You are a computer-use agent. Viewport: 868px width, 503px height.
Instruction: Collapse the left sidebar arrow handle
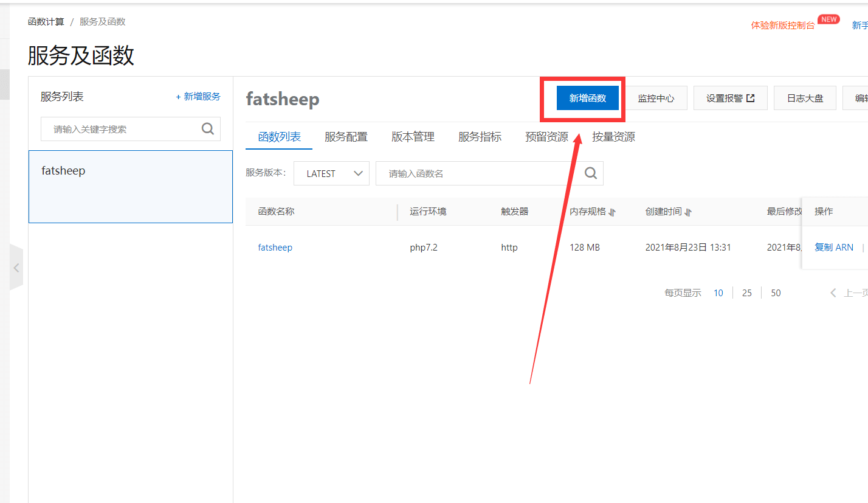coord(16,268)
